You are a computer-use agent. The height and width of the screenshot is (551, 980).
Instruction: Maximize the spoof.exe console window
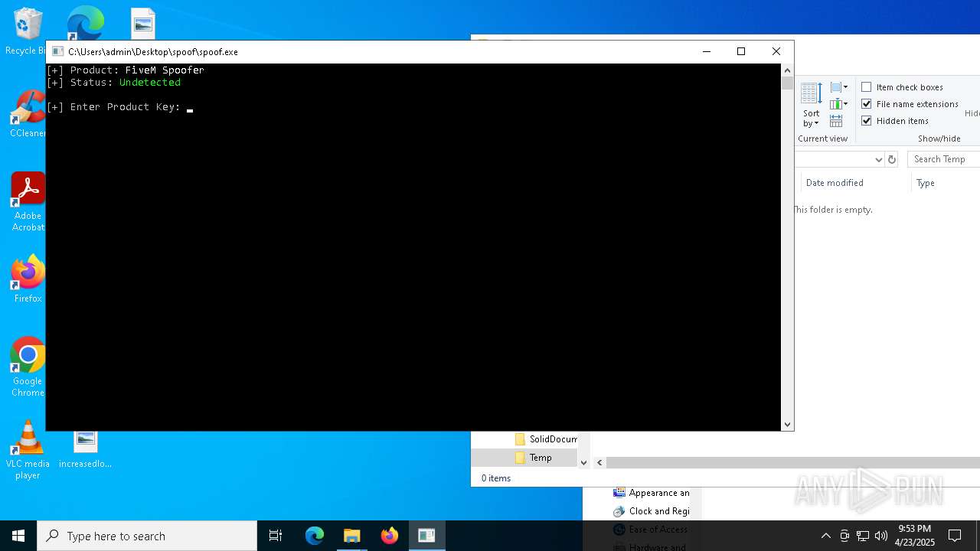(x=741, y=51)
